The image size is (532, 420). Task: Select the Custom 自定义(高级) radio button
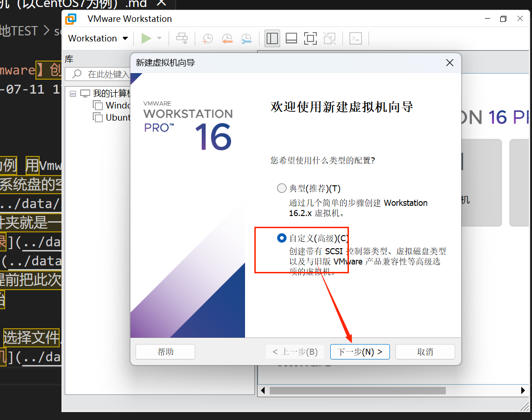282,238
